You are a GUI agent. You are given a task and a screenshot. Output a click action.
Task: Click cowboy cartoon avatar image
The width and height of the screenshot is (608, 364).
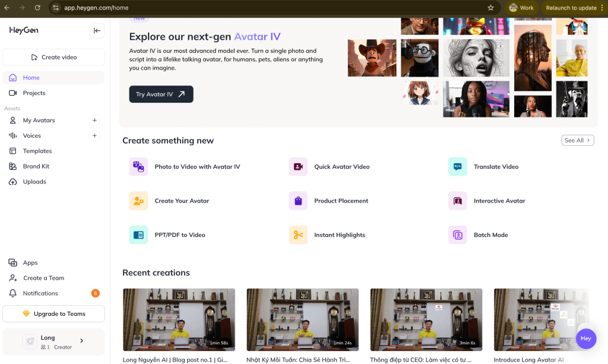[372, 58]
